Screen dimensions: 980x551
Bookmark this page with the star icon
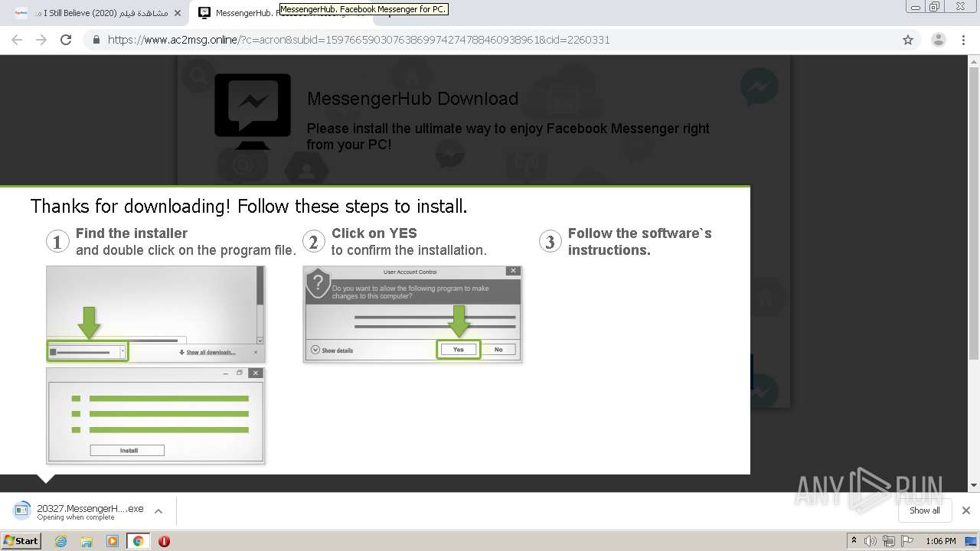click(908, 40)
